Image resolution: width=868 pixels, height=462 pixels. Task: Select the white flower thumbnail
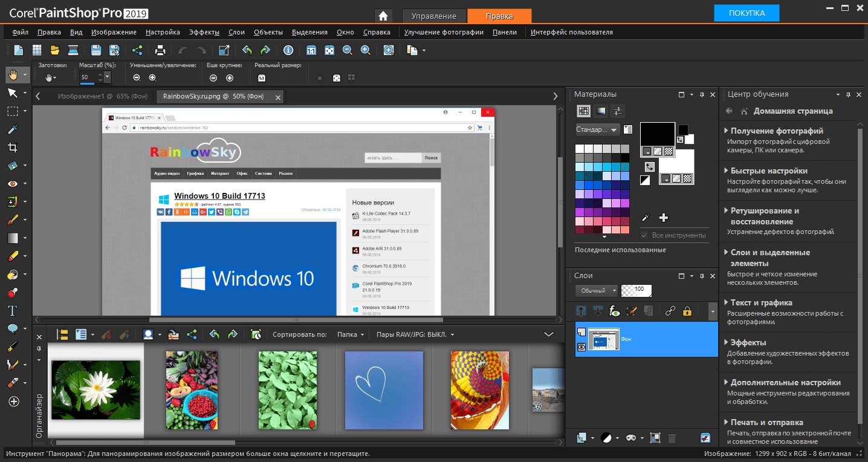pos(96,390)
